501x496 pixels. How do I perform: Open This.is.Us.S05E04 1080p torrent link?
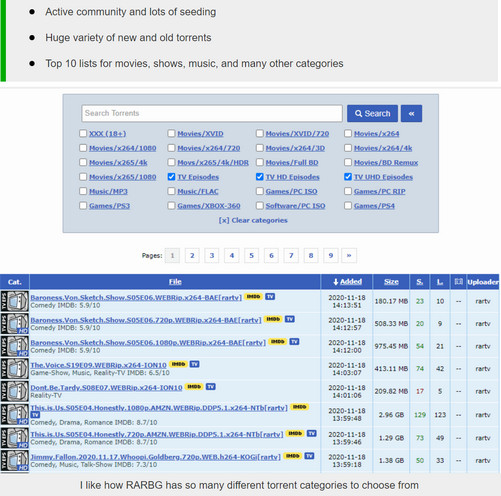click(159, 408)
